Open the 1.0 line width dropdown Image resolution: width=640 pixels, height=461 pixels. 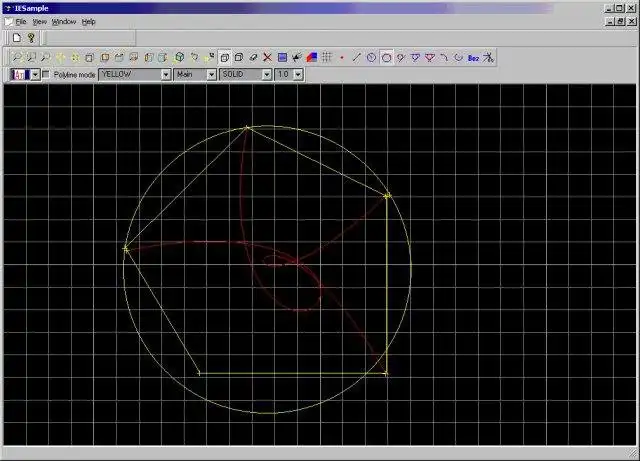[x=298, y=74]
